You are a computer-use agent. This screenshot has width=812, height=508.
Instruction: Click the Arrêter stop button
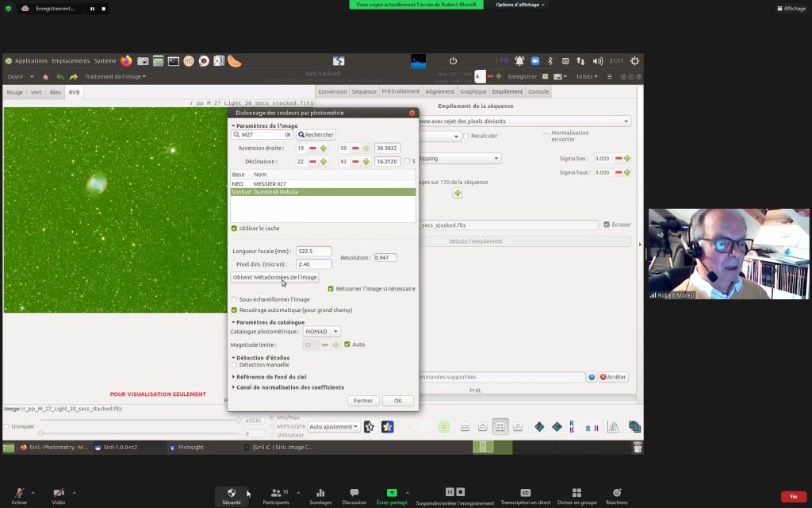point(613,377)
